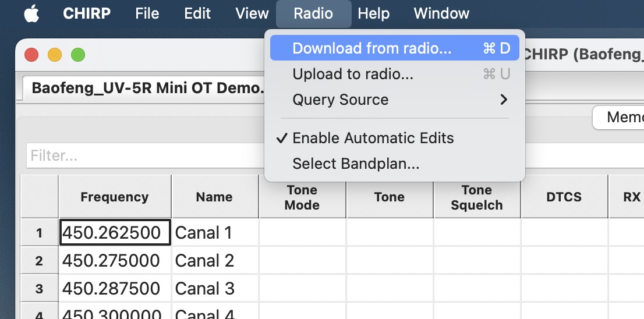Minimize the CHIRP window with yellow button
The height and width of the screenshot is (319, 644).
click(55, 55)
